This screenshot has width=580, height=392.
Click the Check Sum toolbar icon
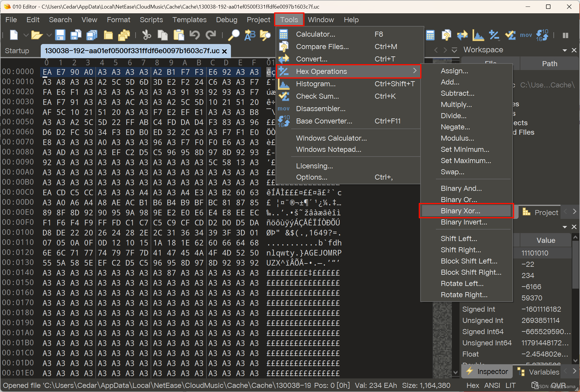coord(510,35)
